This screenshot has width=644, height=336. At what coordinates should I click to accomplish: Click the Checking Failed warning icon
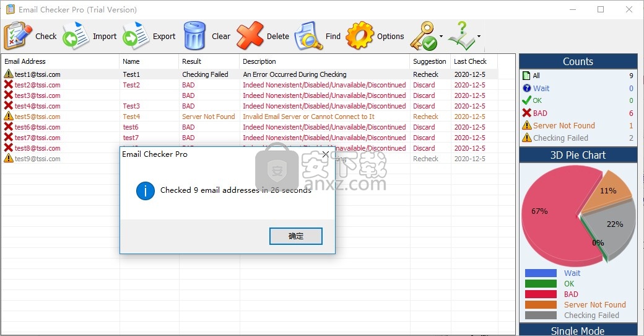526,138
